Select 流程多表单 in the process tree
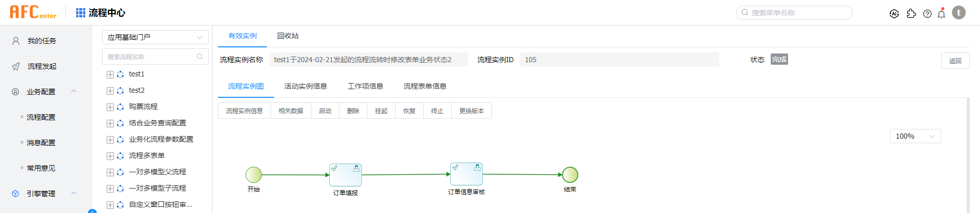This screenshot has height=213, width=980. point(146,155)
